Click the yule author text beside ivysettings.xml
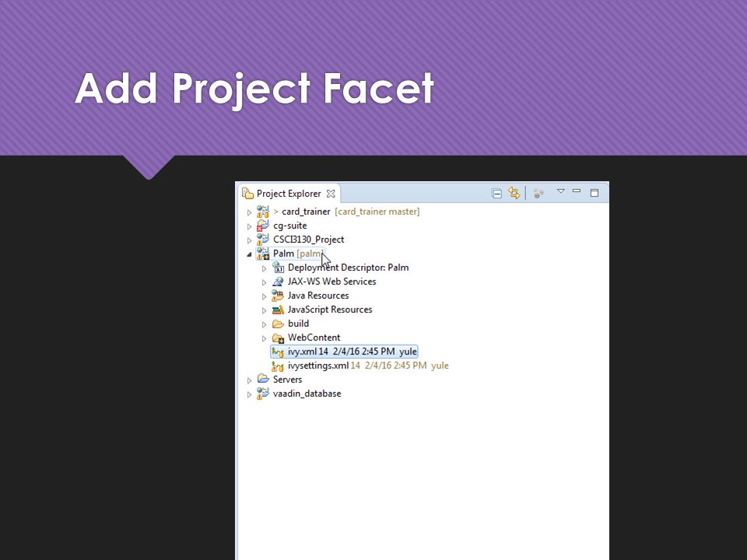This screenshot has width=747, height=560. tap(440, 366)
